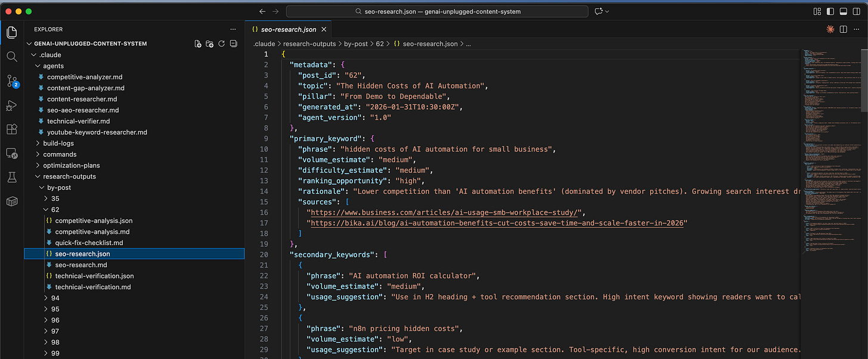Open the business.com source URL link

[x=445, y=212]
